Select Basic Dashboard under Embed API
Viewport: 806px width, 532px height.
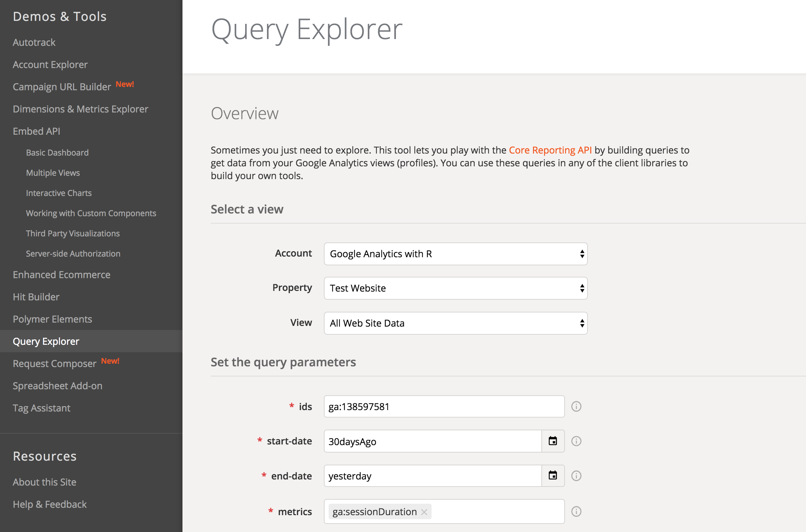[x=57, y=153]
